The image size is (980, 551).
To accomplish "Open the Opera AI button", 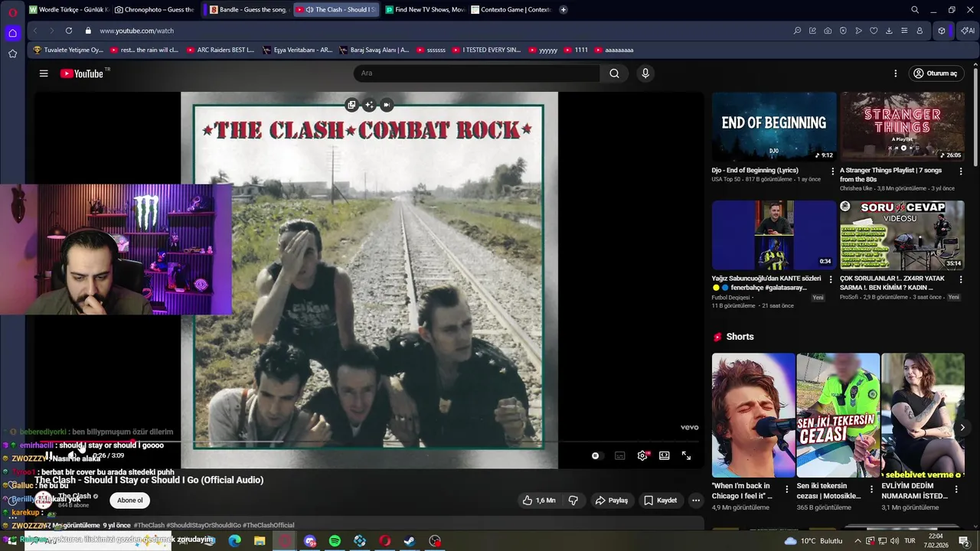I will pos(968,31).
